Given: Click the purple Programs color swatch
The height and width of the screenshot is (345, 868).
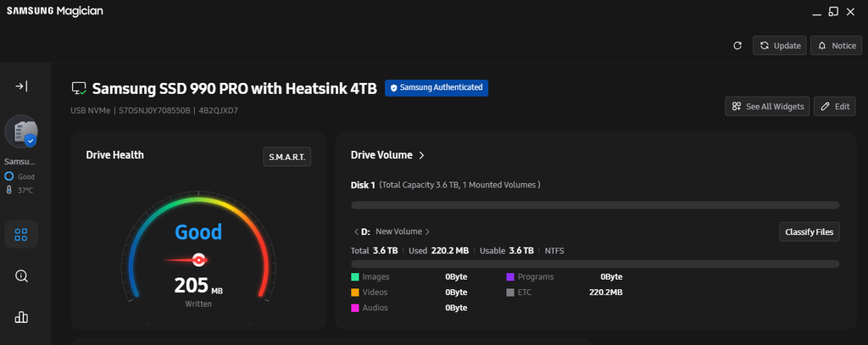Looking at the screenshot, I should pyautogui.click(x=510, y=277).
